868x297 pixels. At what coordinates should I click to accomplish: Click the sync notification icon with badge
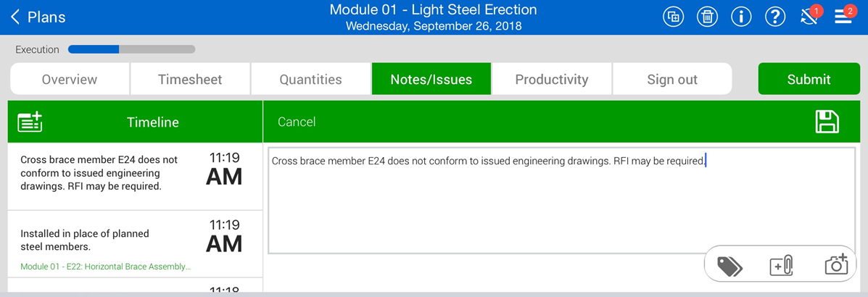[x=809, y=17]
